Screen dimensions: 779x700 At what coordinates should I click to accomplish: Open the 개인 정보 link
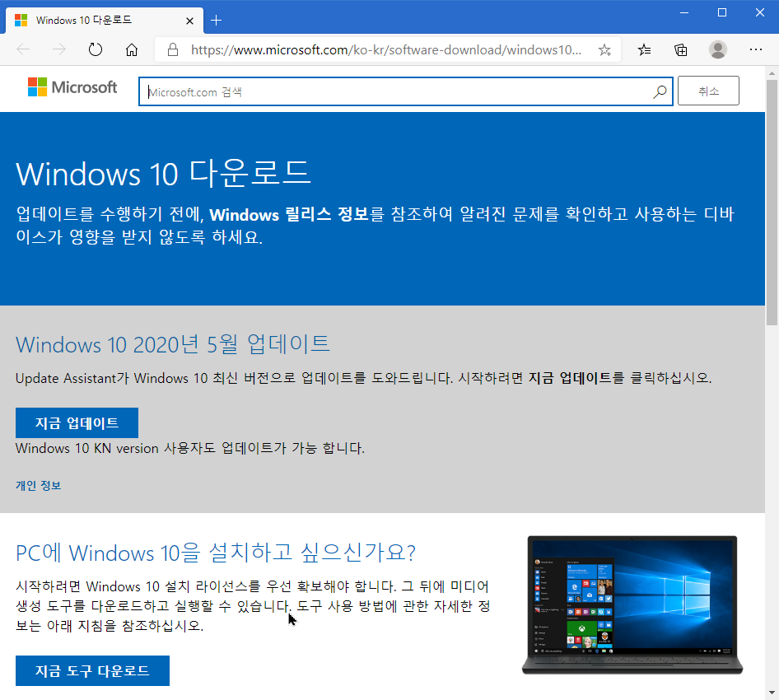[x=38, y=485]
